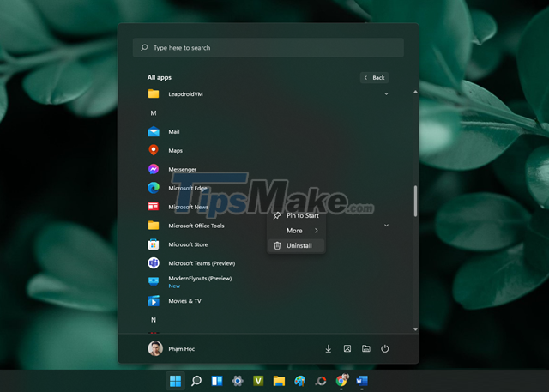Viewport: 549px width, 392px height.
Task: Open the Microsoft Edge icon
Action: pos(154,188)
